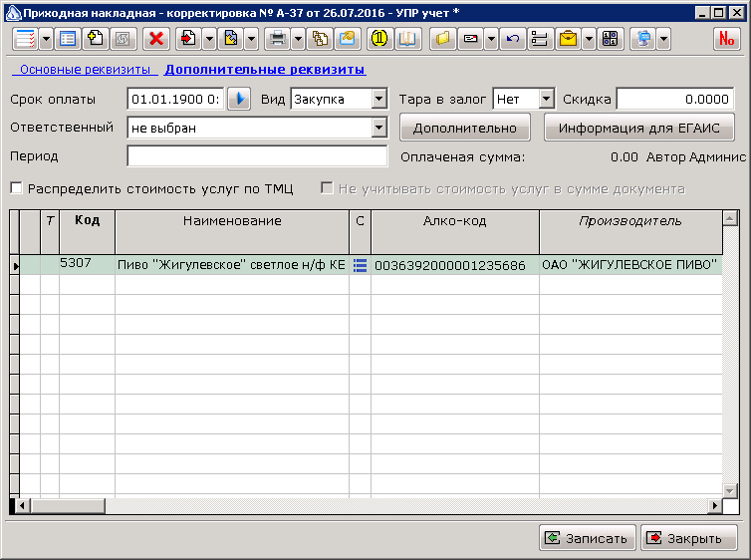Click table vertical scrollbar up arrow
The image size is (751, 560).
click(x=730, y=219)
